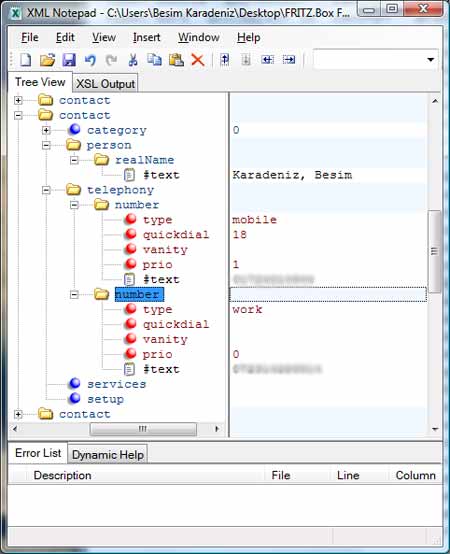This screenshot has height=554, width=450.
Task: Nudge selected node left
Action: click(x=267, y=60)
